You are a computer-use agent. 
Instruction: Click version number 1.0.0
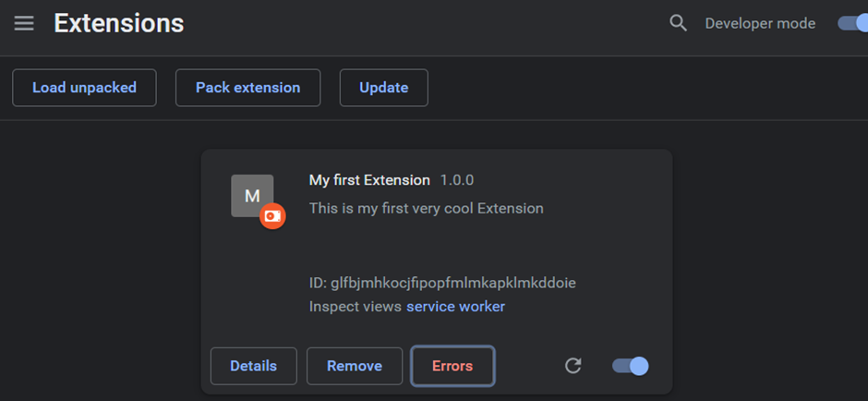coord(457,180)
